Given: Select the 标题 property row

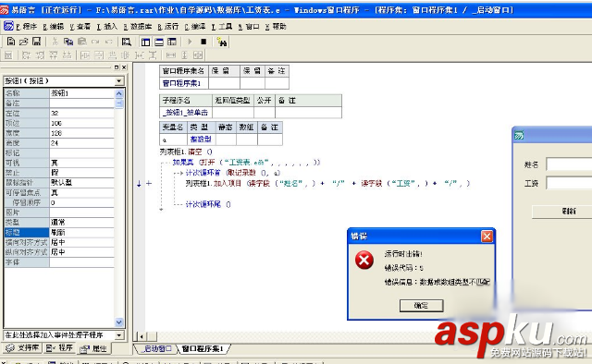Looking at the screenshot, I should tap(59, 233).
